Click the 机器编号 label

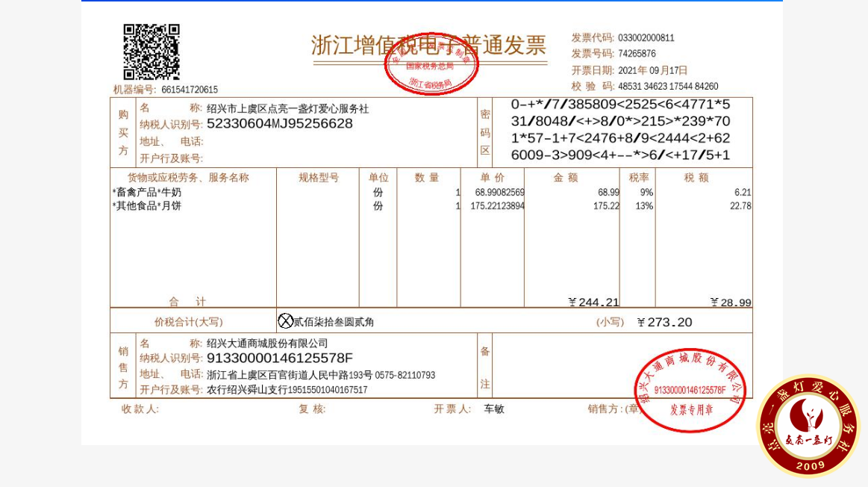click(x=135, y=90)
